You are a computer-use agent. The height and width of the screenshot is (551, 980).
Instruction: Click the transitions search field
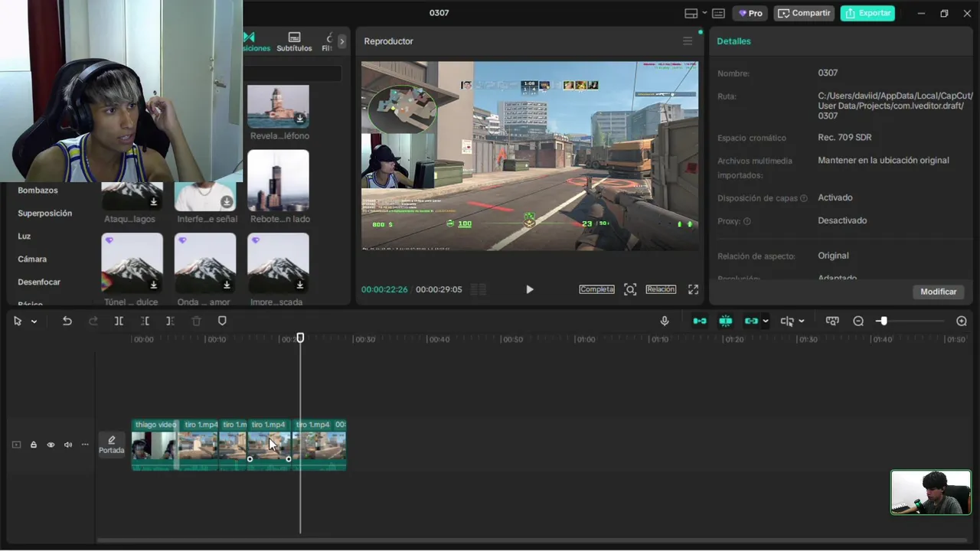tap(292, 73)
